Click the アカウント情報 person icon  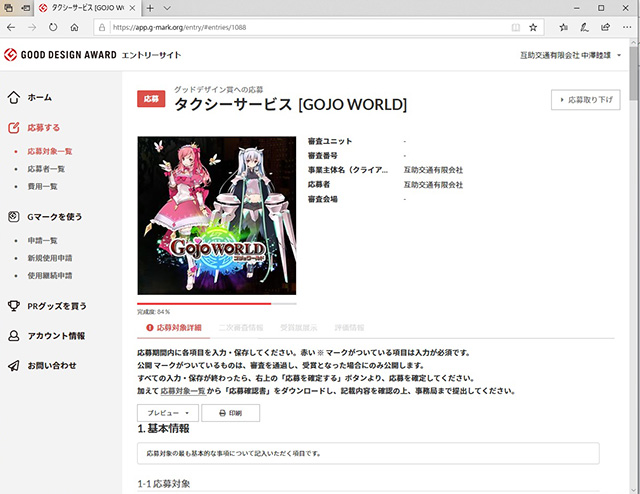tap(13, 336)
